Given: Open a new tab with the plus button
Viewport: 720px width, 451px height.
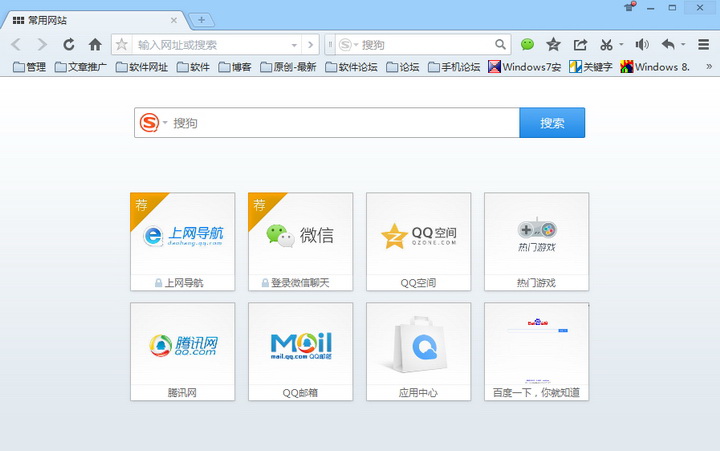Looking at the screenshot, I should coord(201,20).
